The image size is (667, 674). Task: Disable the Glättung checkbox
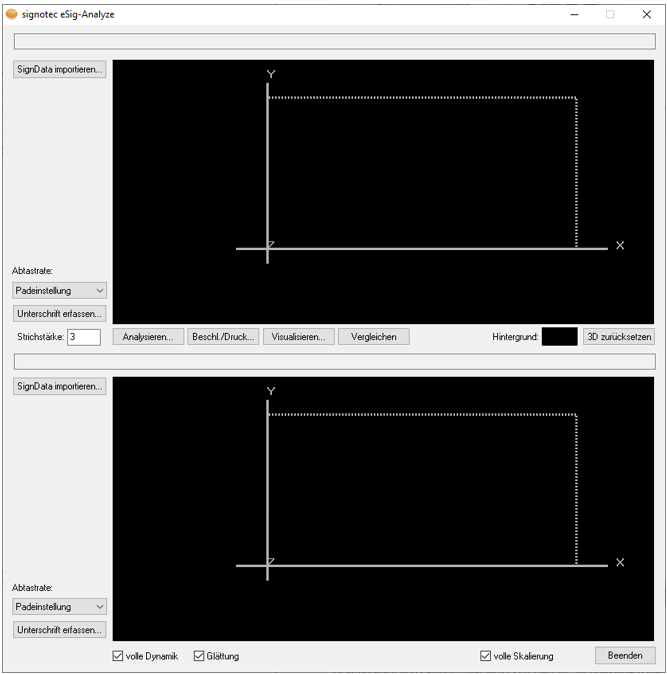pyautogui.click(x=199, y=656)
